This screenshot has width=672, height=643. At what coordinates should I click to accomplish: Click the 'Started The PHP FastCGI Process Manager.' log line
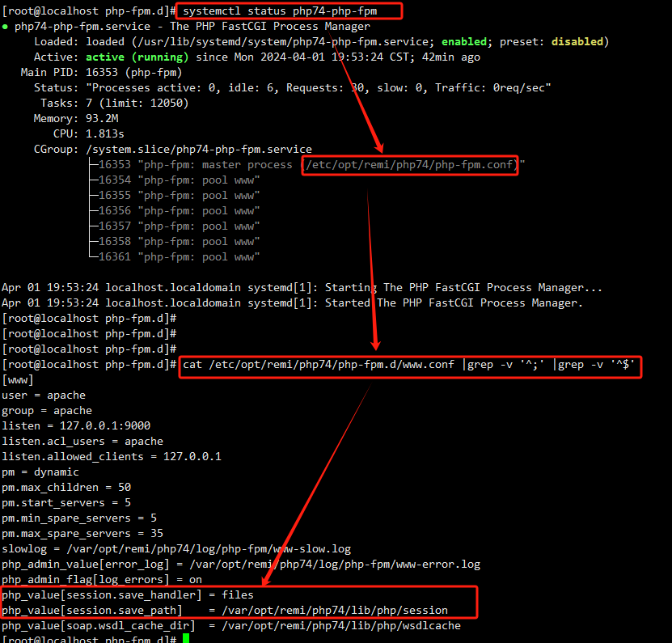click(292, 303)
